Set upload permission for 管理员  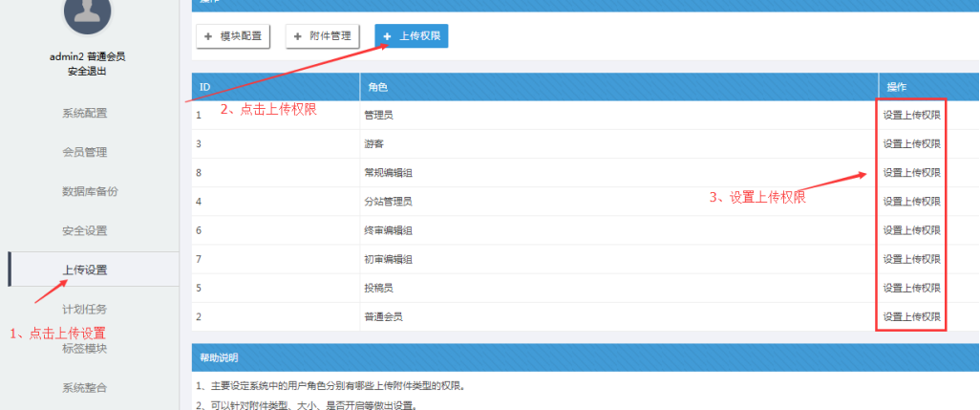click(x=911, y=115)
